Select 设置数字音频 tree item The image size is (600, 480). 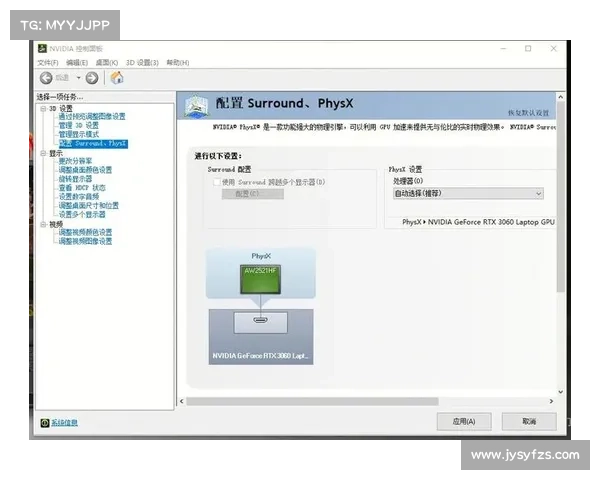78,196
